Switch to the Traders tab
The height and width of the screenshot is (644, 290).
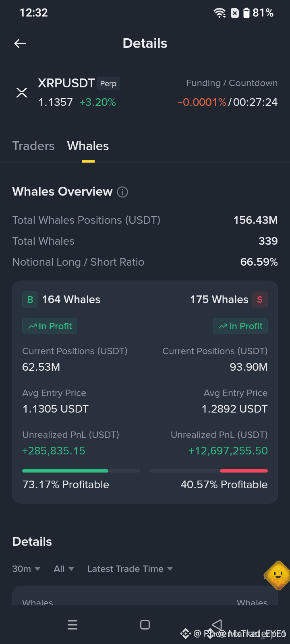pyautogui.click(x=33, y=146)
